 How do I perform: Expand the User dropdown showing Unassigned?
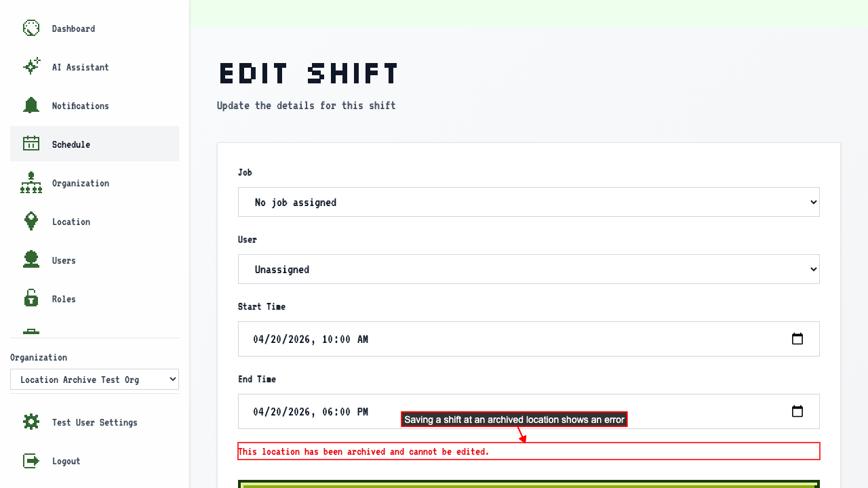click(528, 269)
